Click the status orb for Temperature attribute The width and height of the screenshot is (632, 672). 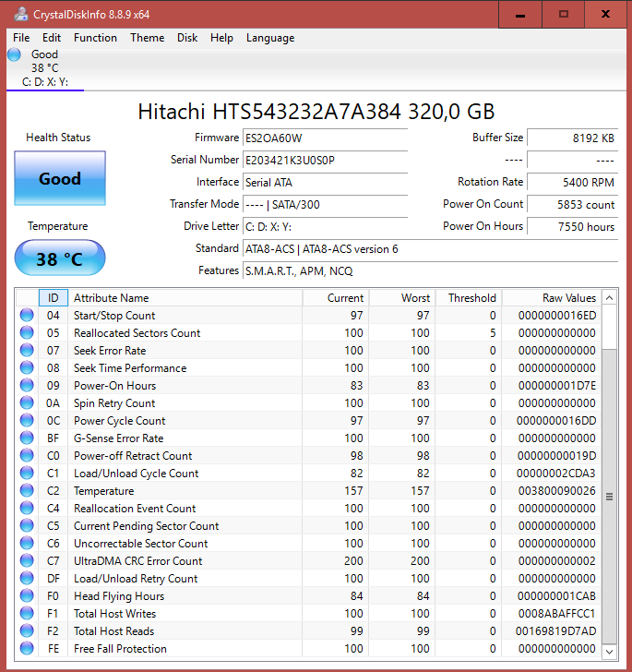pos(27,491)
